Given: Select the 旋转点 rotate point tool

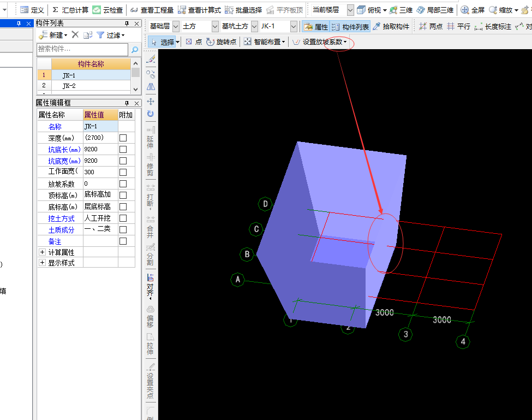Looking at the screenshot, I should click(x=221, y=42).
